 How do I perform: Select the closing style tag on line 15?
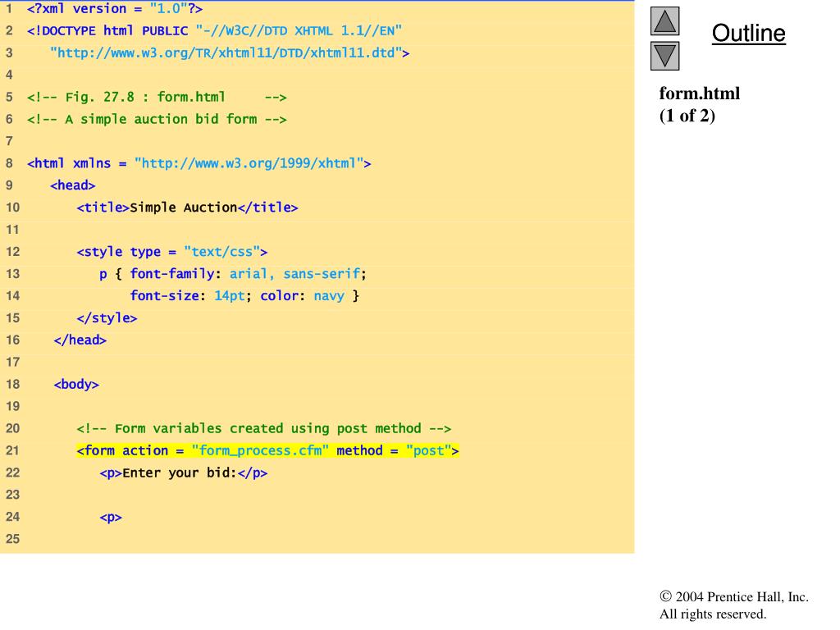tap(107, 317)
